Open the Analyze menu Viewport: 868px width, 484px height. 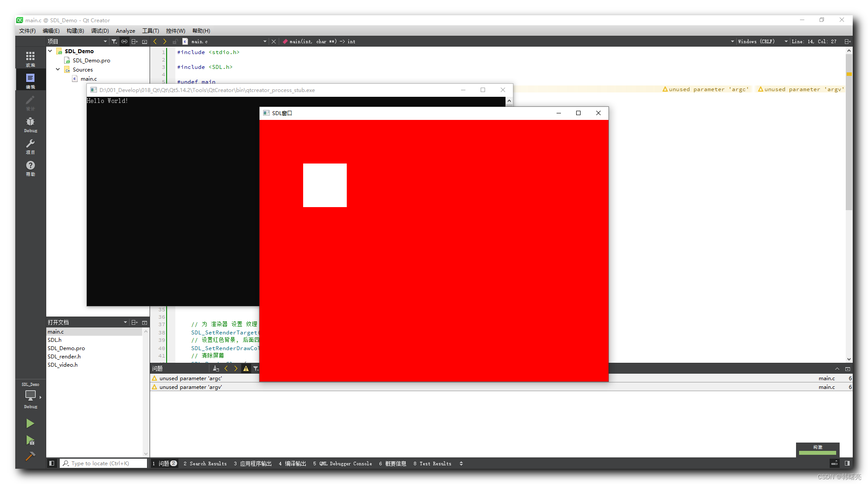[x=125, y=31]
